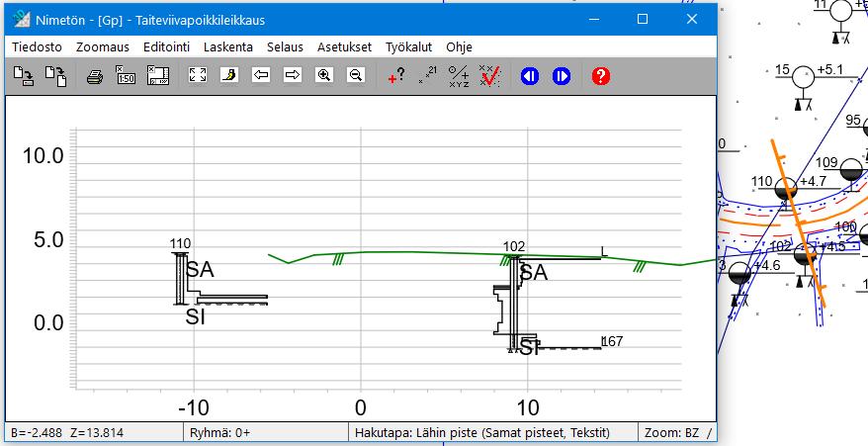
Task: Click the orange cross-section line on map
Action: 797,222
